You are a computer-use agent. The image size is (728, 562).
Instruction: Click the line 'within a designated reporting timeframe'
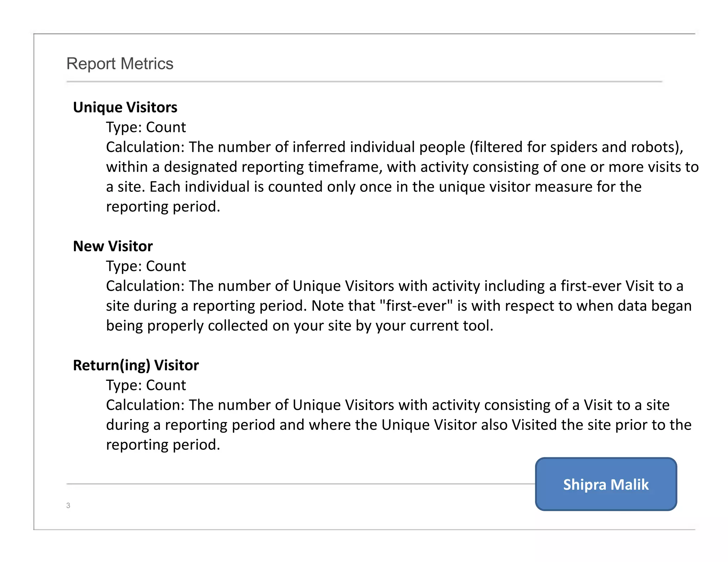coord(402,167)
